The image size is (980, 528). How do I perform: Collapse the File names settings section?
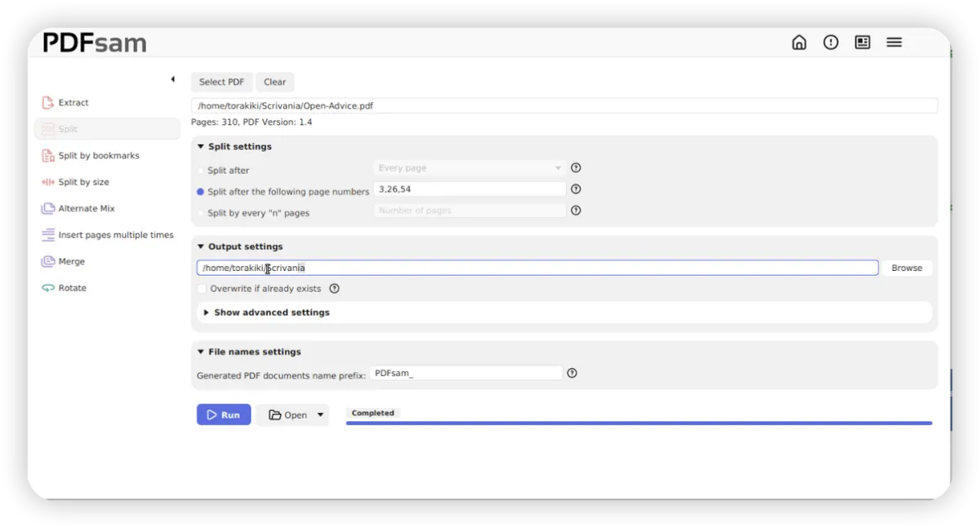(201, 352)
